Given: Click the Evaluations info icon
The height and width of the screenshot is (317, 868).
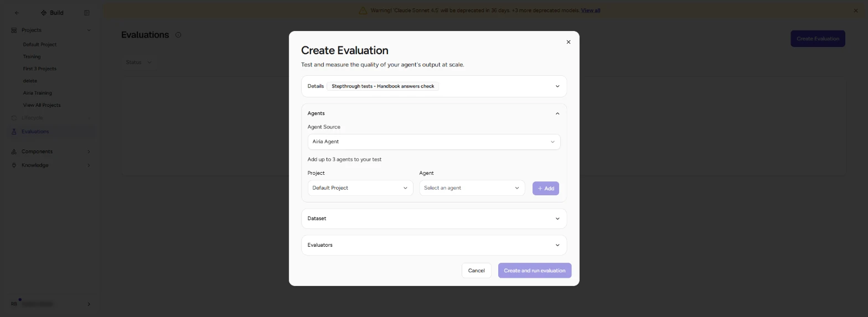Looking at the screenshot, I should point(178,35).
